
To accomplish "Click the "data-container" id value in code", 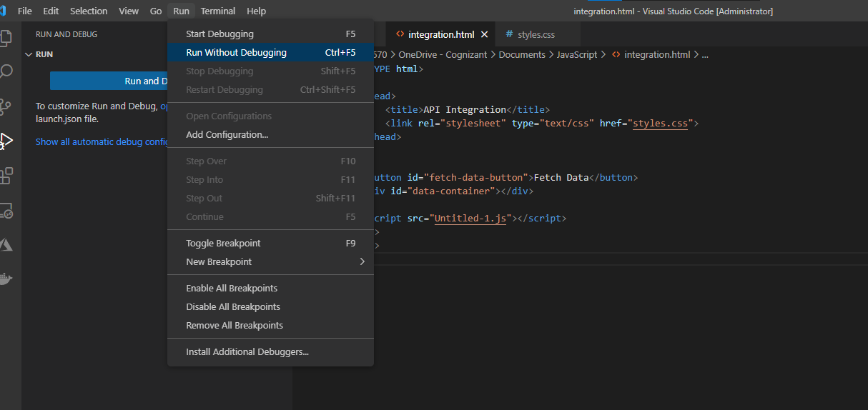I will 452,191.
